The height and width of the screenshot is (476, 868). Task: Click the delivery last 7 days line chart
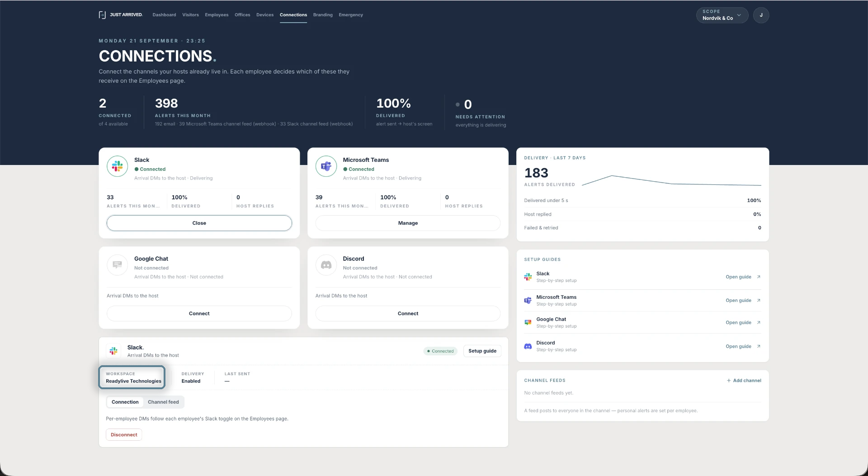(671, 180)
